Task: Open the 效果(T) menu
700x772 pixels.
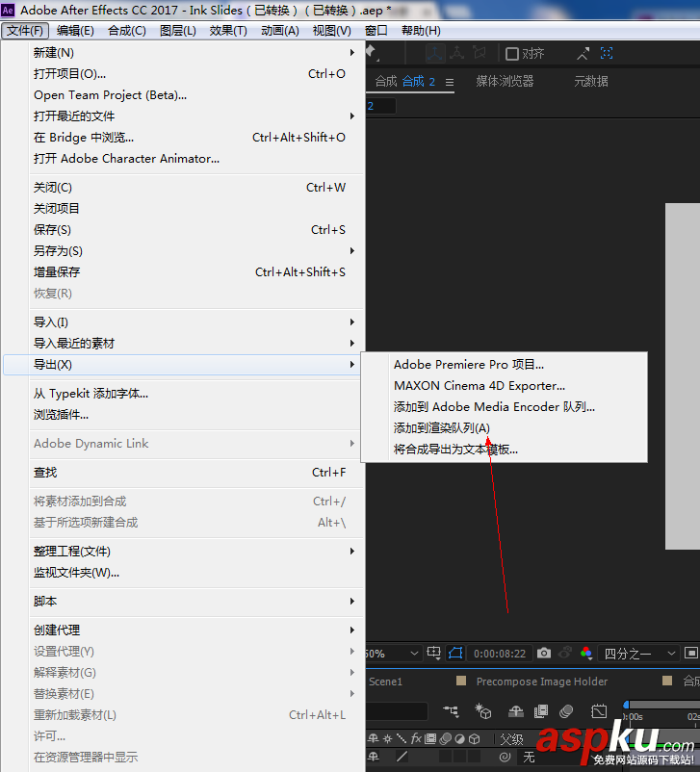Action: (228, 31)
